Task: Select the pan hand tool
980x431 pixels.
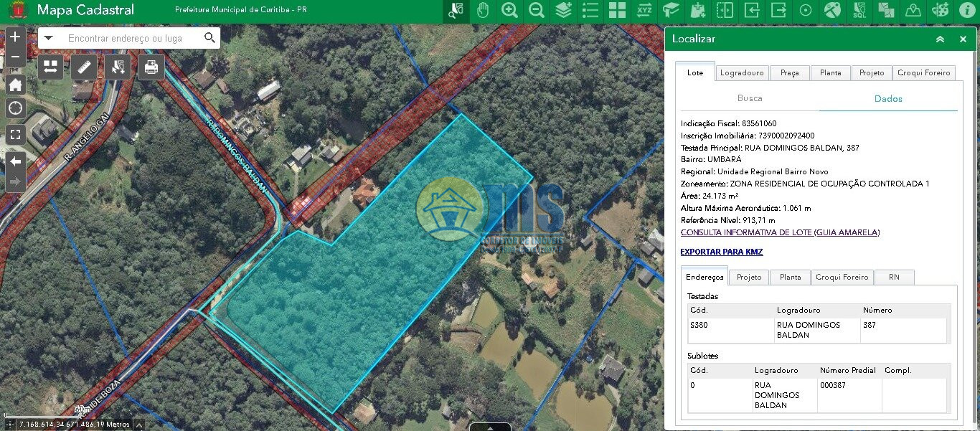Action: (x=483, y=11)
